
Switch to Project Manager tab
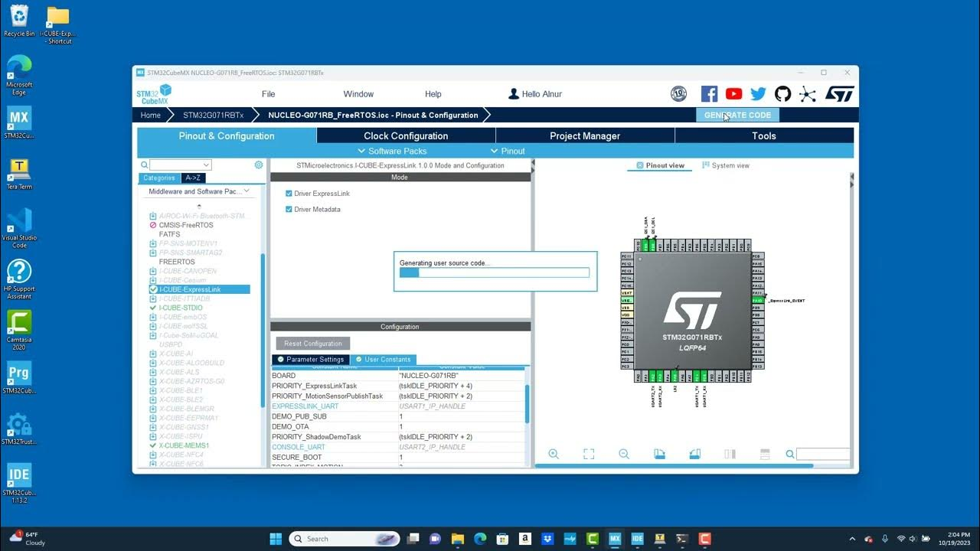[585, 135]
